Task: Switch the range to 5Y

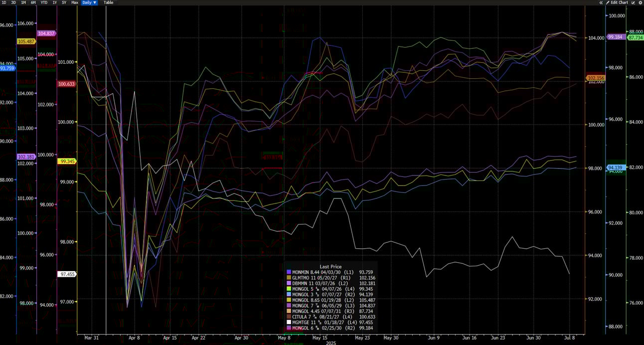Action: click(x=64, y=2)
